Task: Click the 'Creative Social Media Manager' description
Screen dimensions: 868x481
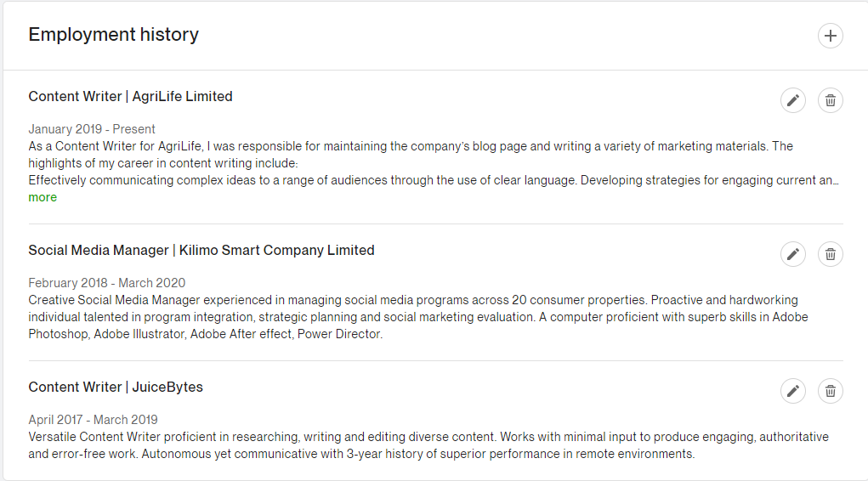Action: pyautogui.click(x=418, y=317)
